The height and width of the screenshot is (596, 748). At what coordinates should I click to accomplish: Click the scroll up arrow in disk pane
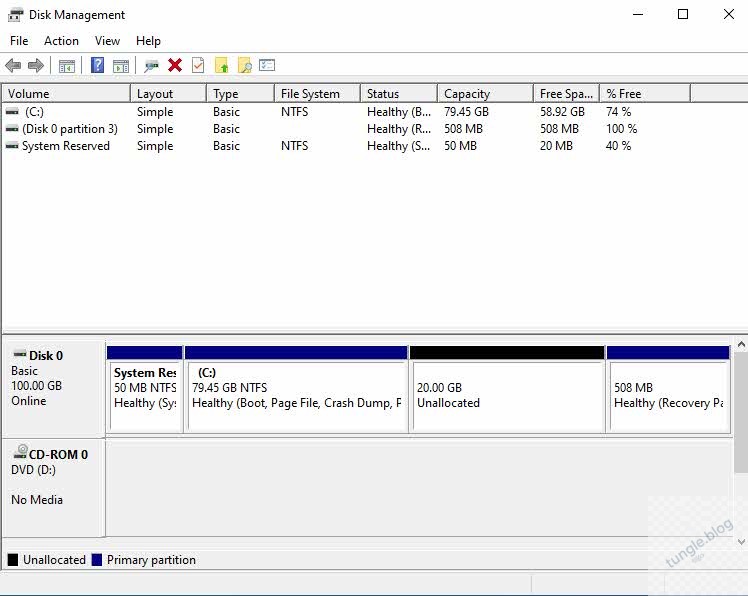[741, 344]
